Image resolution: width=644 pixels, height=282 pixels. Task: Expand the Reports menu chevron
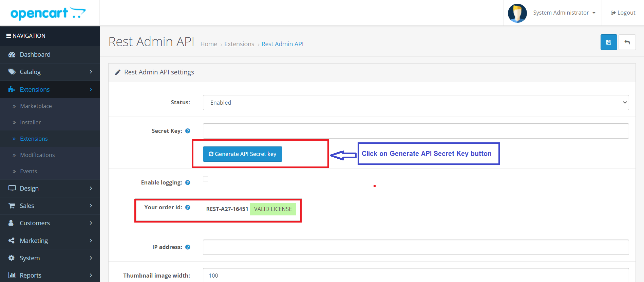[91, 275]
